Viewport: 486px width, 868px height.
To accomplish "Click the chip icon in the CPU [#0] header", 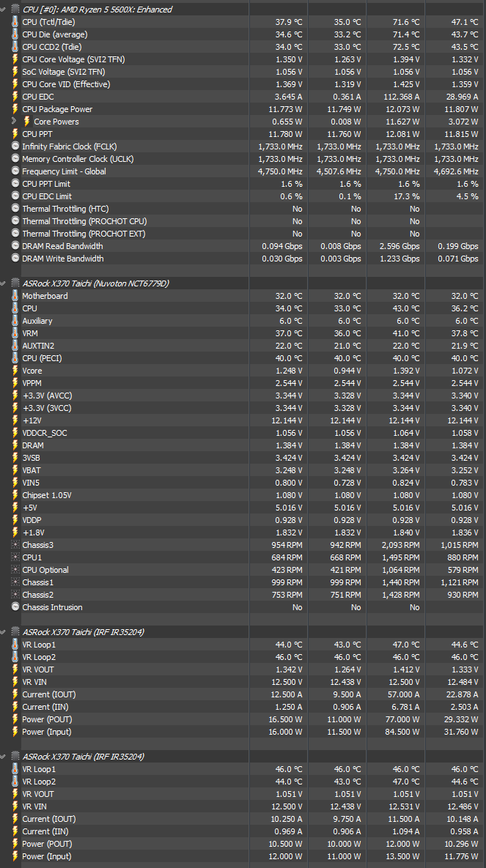I will (x=15, y=10).
